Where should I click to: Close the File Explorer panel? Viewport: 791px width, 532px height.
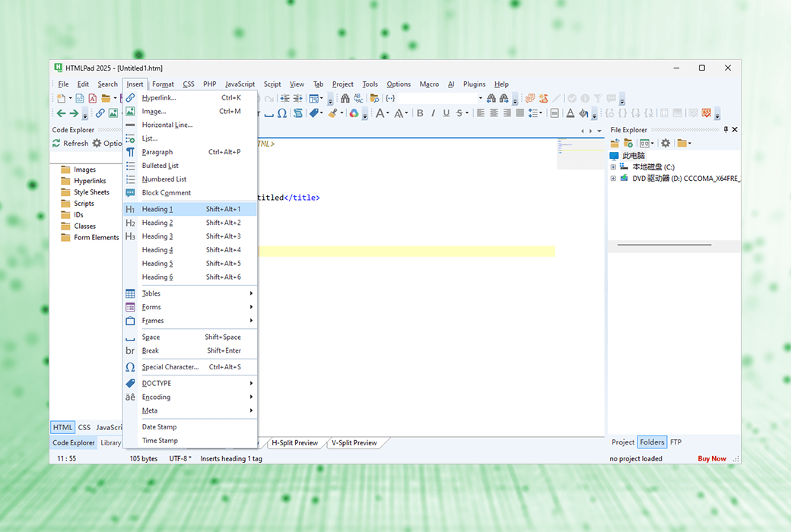tap(735, 130)
